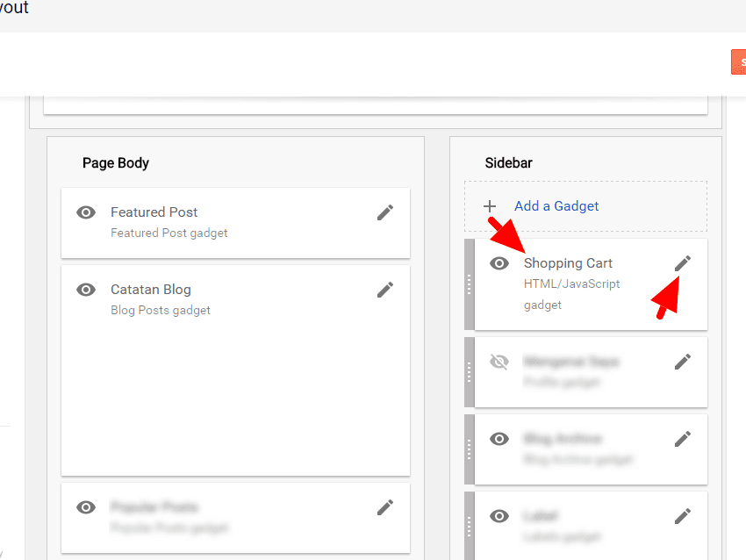Edit the hidden Profile gadget below Shopping Cart
Image resolution: width=746 pixels, height=560 pixels.
coord(683,361)
